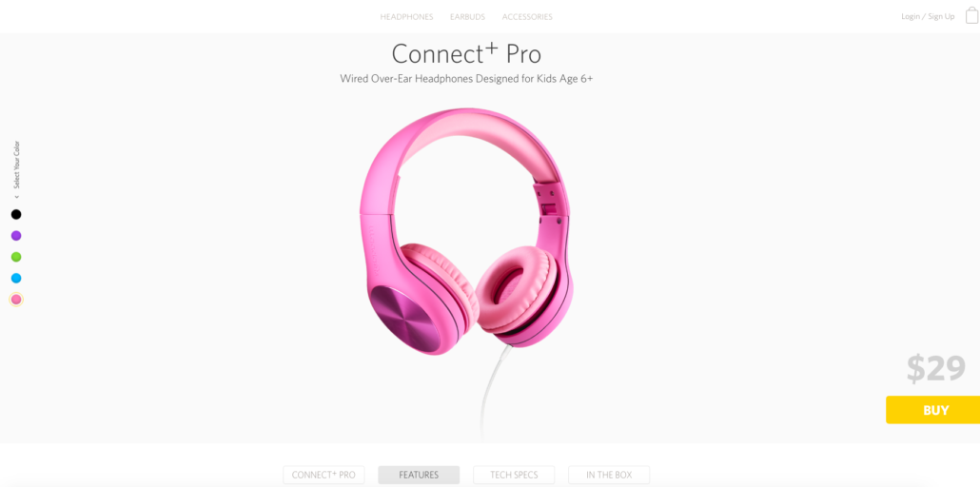This screenshot has width=980, height=487.
Task: Click the Connect+ Pro page heading
Action: 466,54
